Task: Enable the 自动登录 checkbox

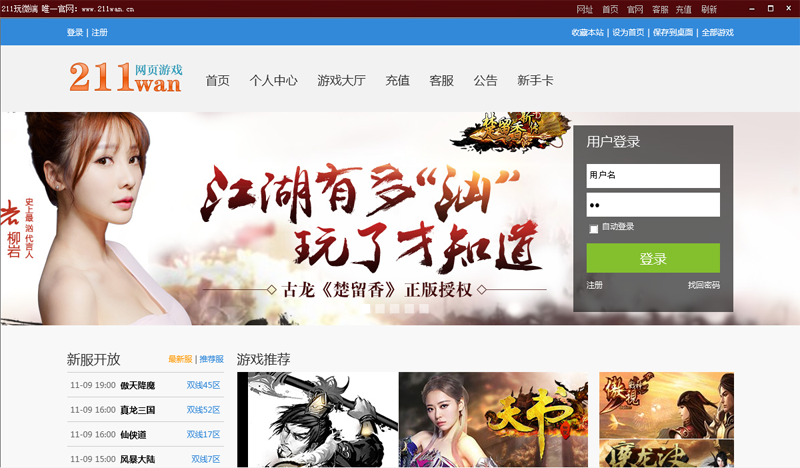Action: (x=594, y=228)
